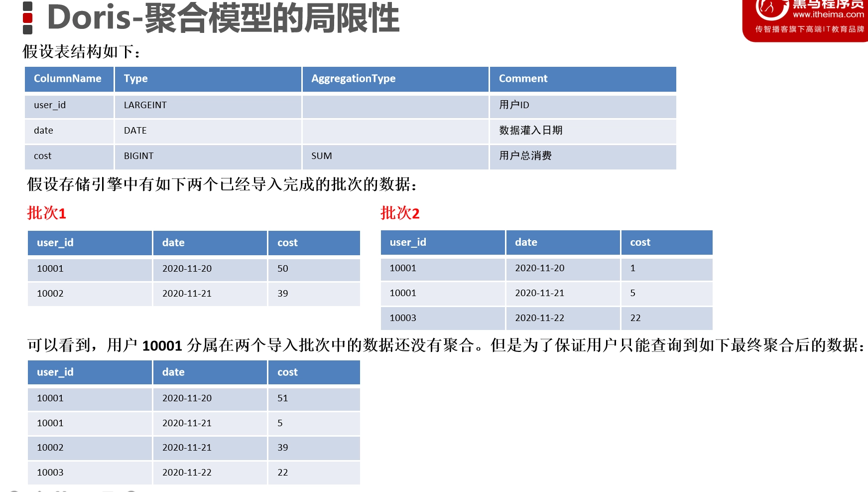Viewport: 868px width, 492px height.
Task: Click the sentence 假设表结构如下
Action: point(82,51)
